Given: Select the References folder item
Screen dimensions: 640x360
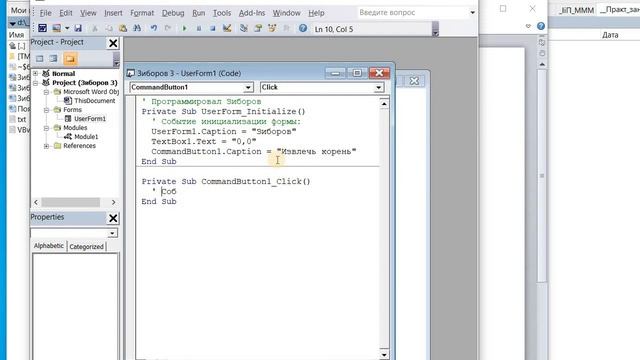Looking at the screenshot, I should [79, 146].
